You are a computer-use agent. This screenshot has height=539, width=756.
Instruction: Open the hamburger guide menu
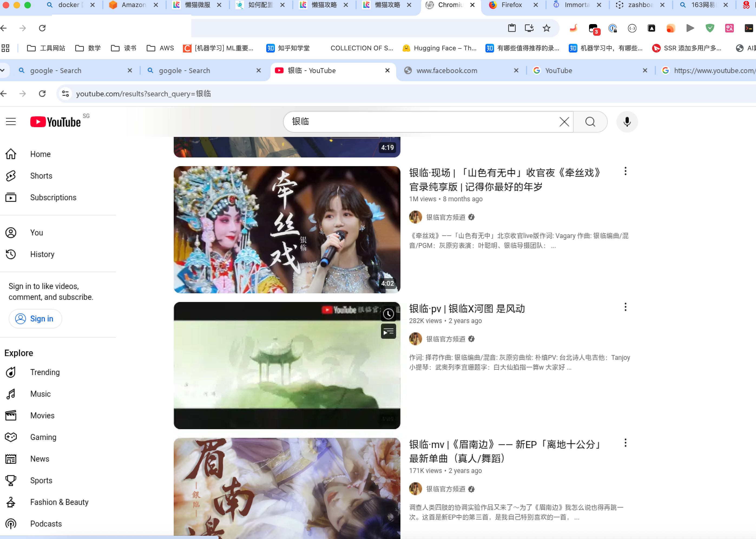click(11, 122)
